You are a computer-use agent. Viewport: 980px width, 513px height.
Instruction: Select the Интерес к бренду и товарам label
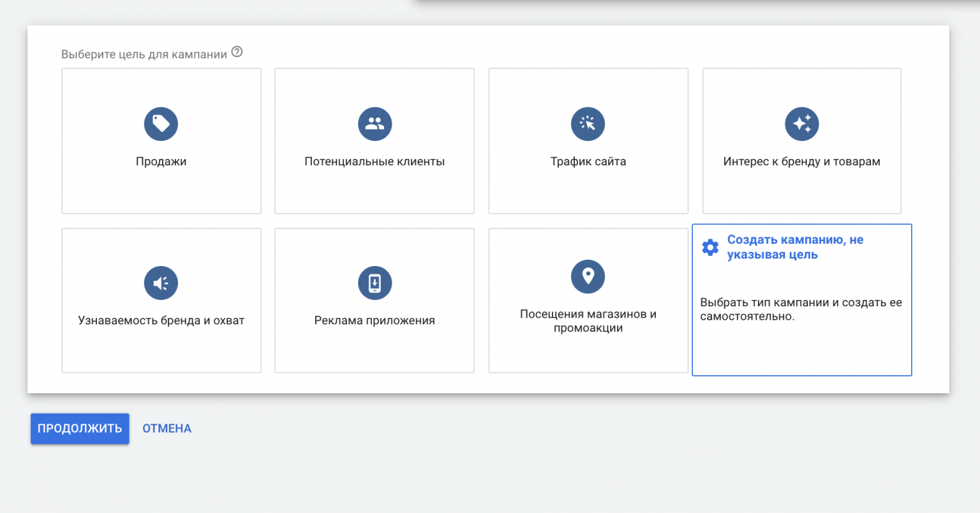[x=801, y=161]
